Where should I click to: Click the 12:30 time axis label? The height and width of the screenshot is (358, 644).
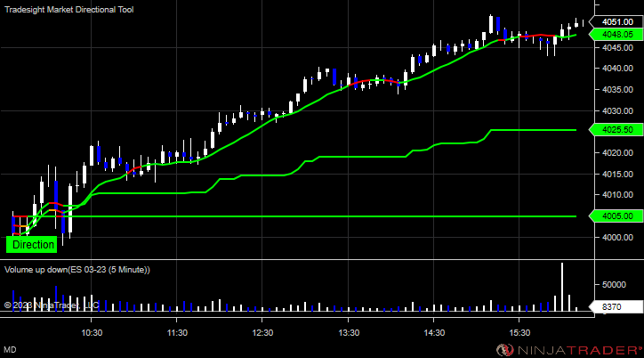[262, 332]
